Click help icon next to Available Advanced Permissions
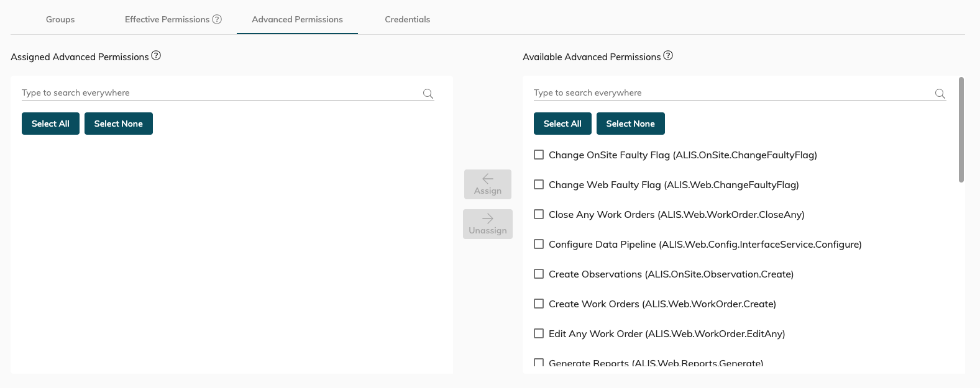The height and width of the screenshot is (388, 980). pos(668,56)
